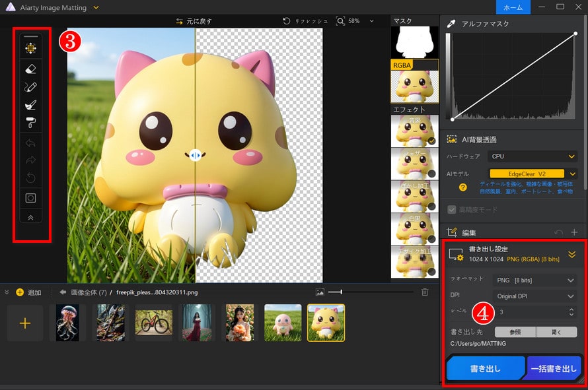This screenshot has width=588, height=390.
Task: Adjust the thumbnail size slider
Action: coord(340,292)
